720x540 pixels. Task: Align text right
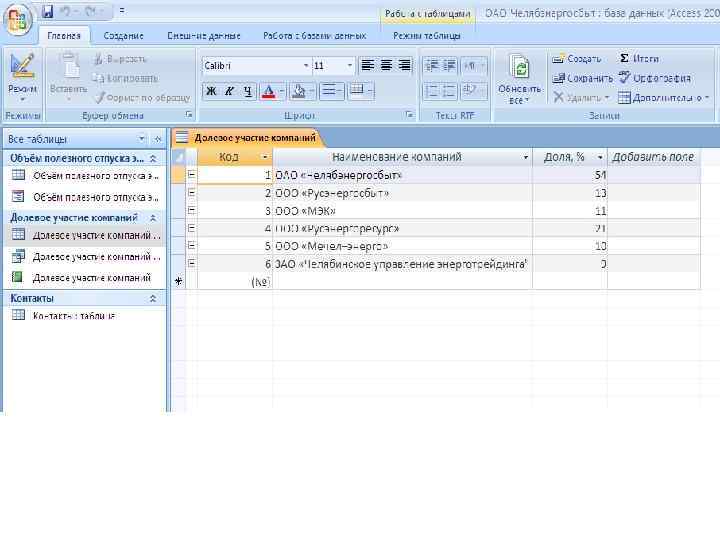coord(404,66)
